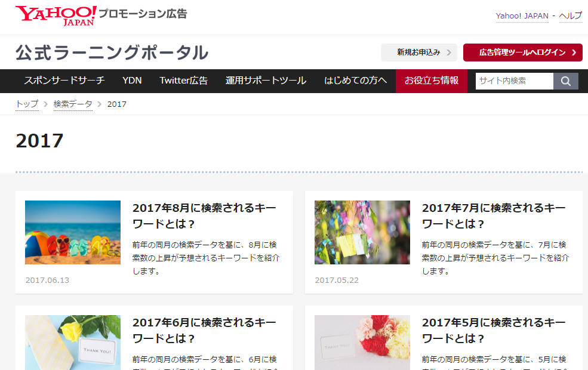Open 運用サポートツール navigation item
The image size is (588, 370).
tap(266, 81)
